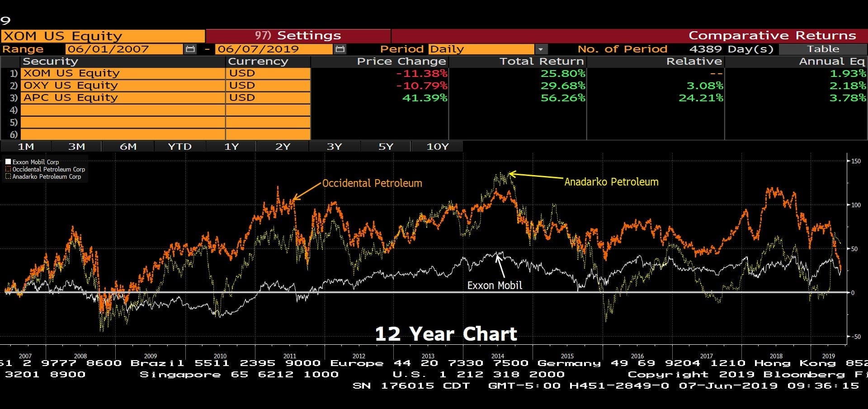868x409 pixels.
Task: Click the 100 value on the y-axis
Action: 856,205
